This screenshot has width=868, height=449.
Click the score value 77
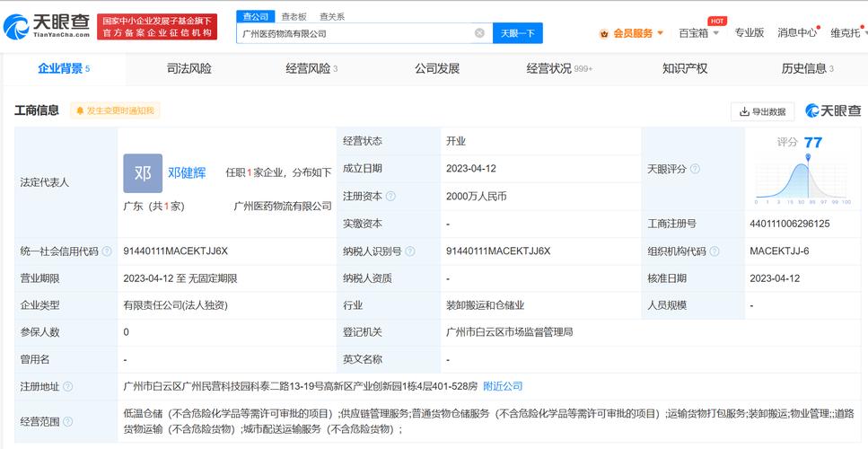pyautogui.click(x=812, y=143)
